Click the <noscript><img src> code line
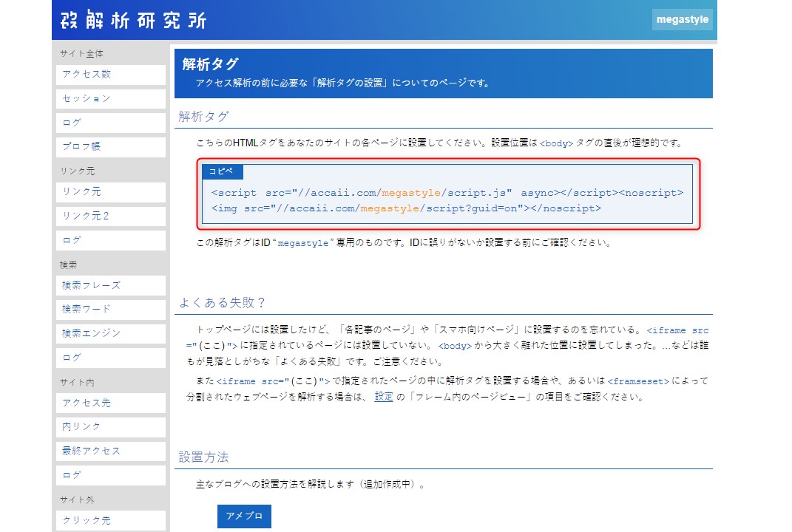The height and width of the screenshot is (532, 792). tap(406, 208)
